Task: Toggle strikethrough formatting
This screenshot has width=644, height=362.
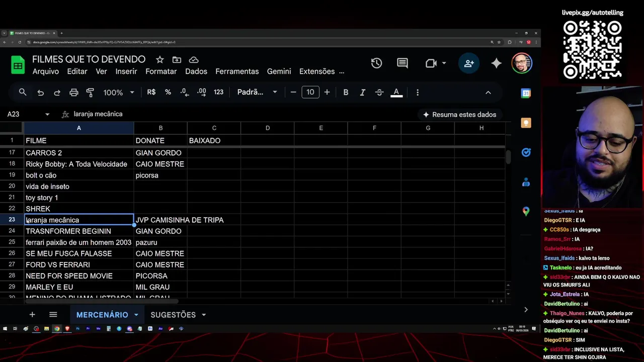Action: (379, 93)
